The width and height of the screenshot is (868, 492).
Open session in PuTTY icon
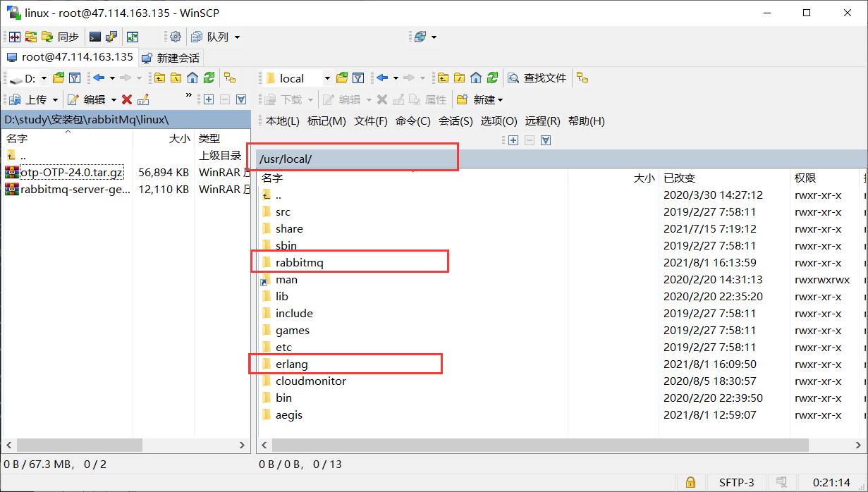(x=111, y=37)
